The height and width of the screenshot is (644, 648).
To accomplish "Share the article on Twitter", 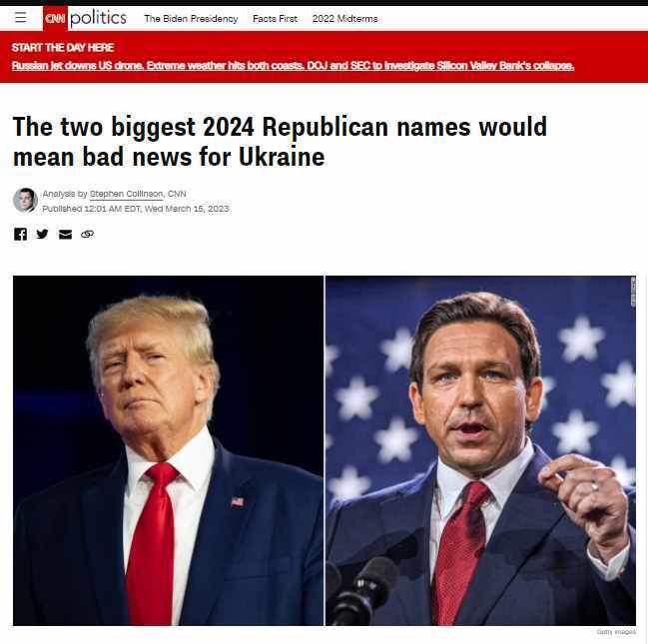I will click(42, 234).
